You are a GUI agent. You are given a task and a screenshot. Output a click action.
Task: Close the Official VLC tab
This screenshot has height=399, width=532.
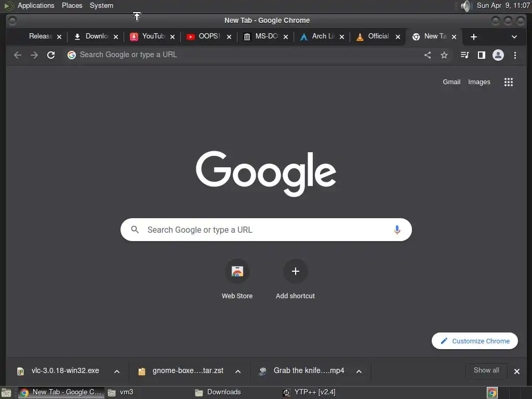click(397, 37)
